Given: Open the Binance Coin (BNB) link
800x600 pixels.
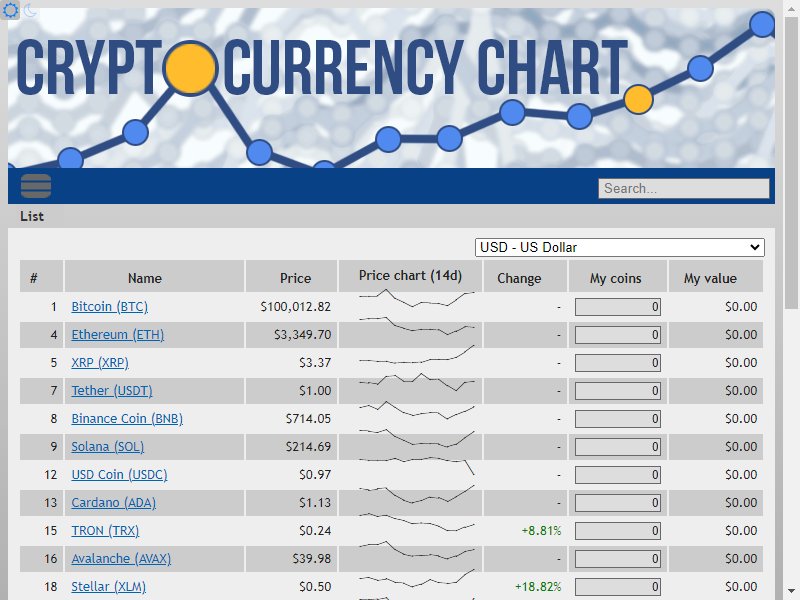Looking at the screenshot, I should [x=127, y=419].
